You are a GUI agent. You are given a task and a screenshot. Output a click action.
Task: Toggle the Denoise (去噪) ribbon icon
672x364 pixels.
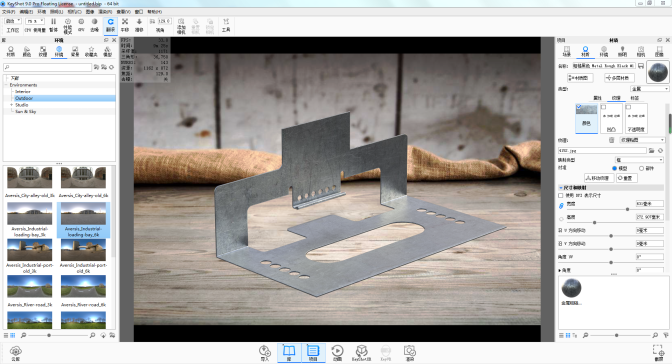(94, 25)
